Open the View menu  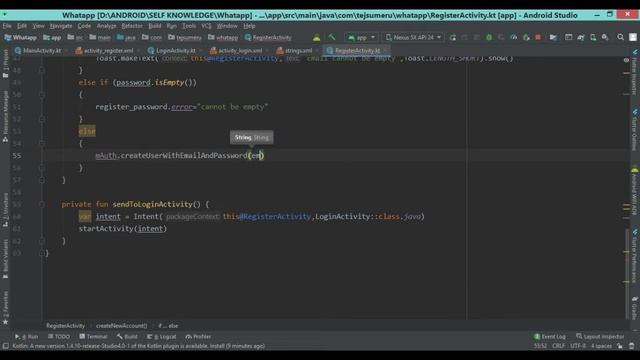(x=38, y=26)
